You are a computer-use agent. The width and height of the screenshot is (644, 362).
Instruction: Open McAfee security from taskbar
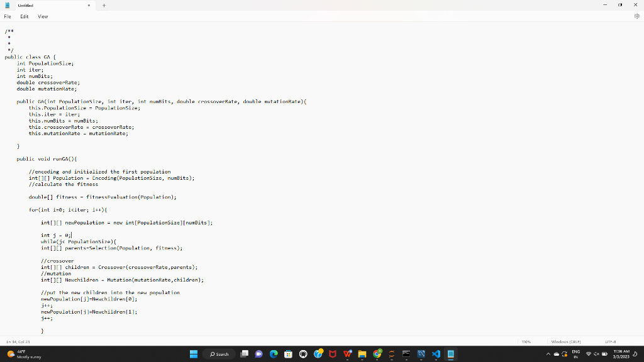click(332, 354)
